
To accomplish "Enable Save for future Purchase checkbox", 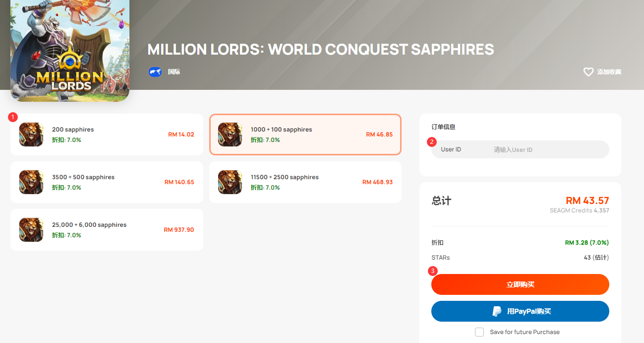I will [479, 332].
